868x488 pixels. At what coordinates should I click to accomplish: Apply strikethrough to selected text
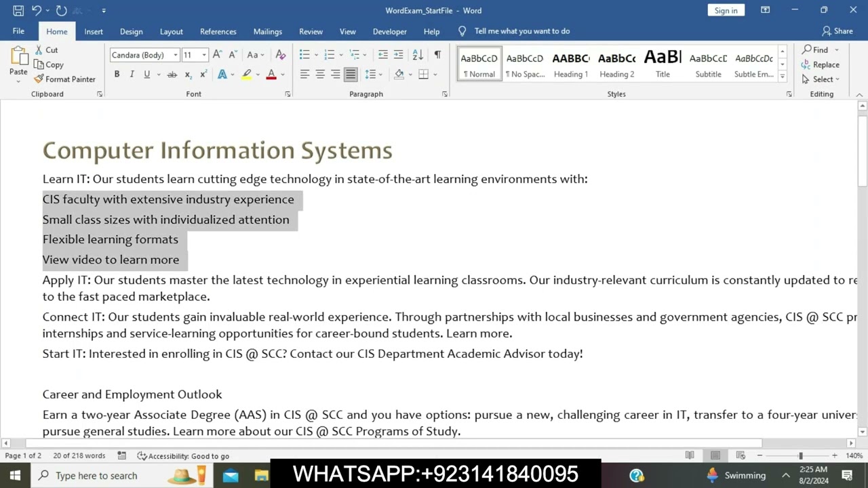172,75
